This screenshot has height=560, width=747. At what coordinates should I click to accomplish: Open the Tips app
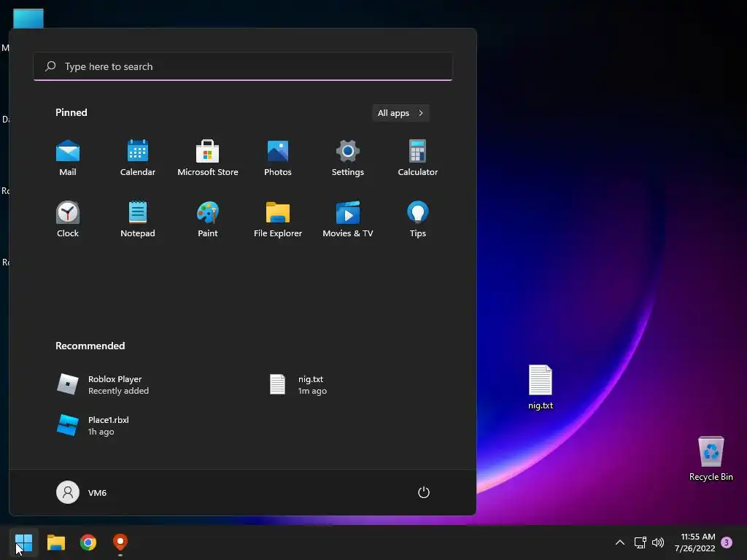[418, 219]
